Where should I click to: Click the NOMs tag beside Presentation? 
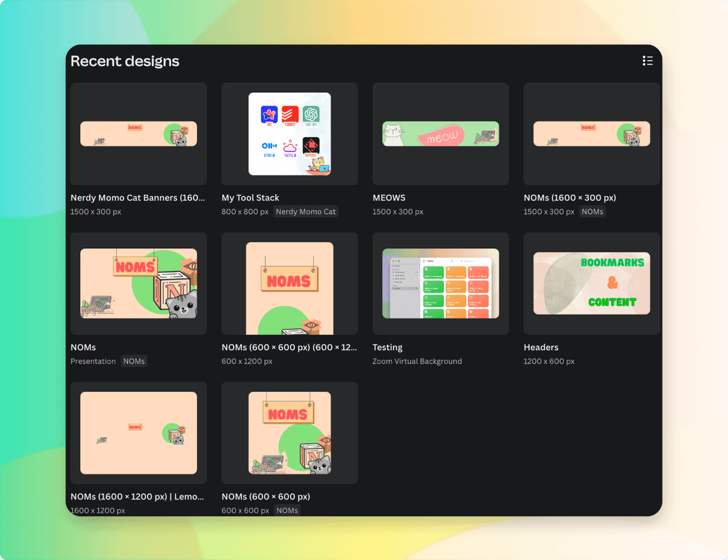tap(134, 361)
